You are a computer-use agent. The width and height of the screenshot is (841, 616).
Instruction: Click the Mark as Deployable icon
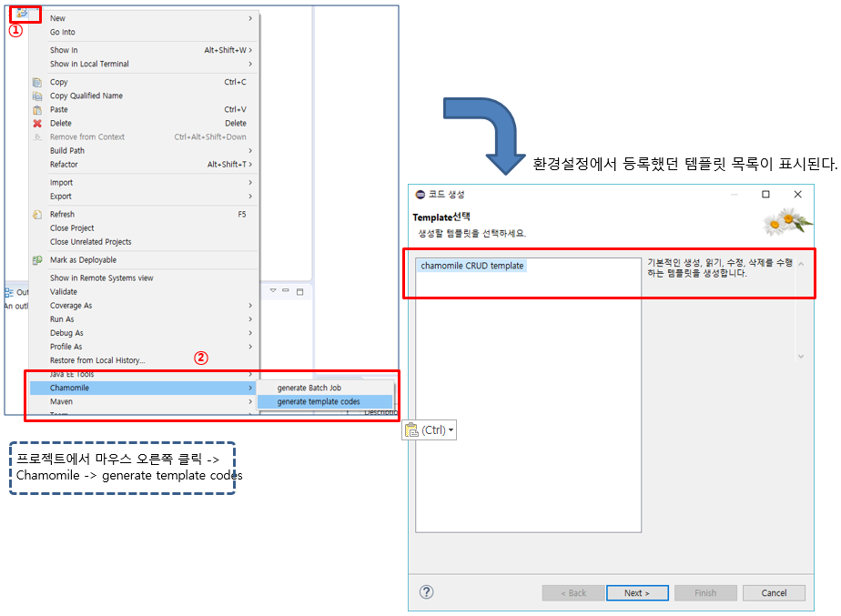37,260
